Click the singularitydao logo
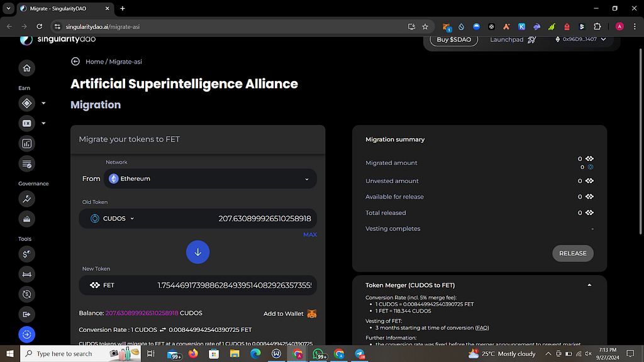This screenshot has height=362, width=644. [x=57, y=40]
